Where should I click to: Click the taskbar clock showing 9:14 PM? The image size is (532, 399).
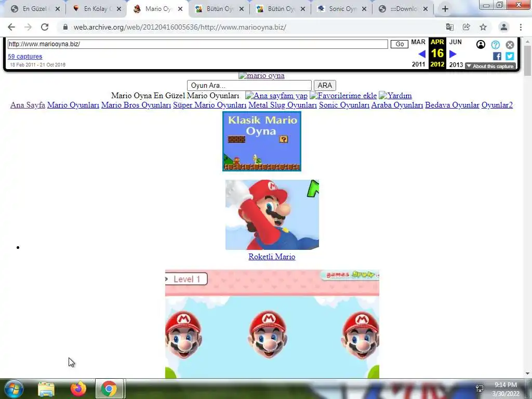coord(506,389)
